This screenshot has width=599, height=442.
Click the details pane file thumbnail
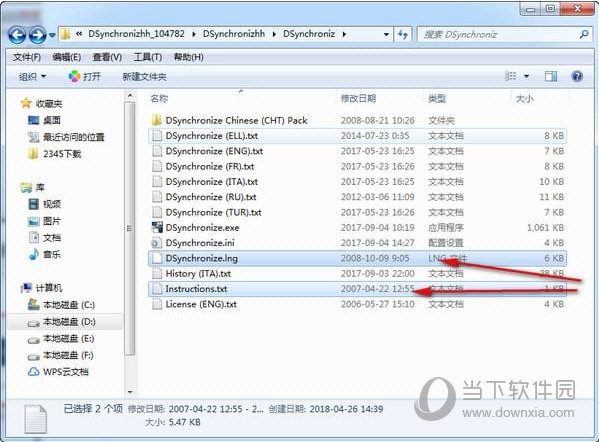36,419
